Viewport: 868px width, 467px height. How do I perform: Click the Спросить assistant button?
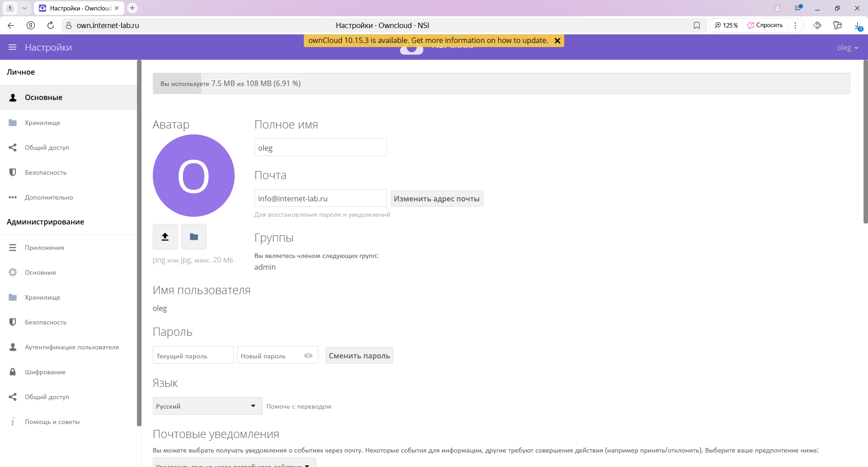pos(765,25)
